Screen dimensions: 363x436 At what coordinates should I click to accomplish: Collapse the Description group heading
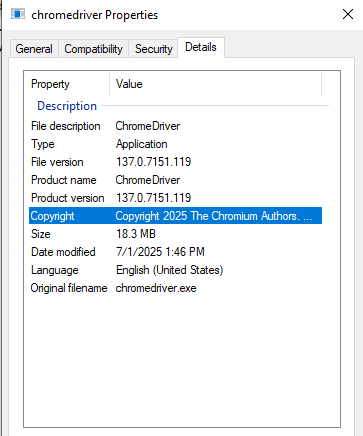tap(67, 106)
